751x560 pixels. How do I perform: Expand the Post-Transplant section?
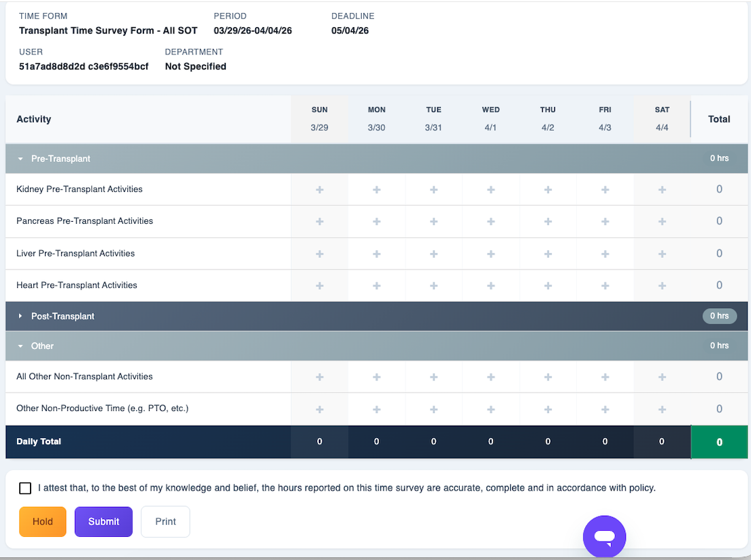[20, 316]
